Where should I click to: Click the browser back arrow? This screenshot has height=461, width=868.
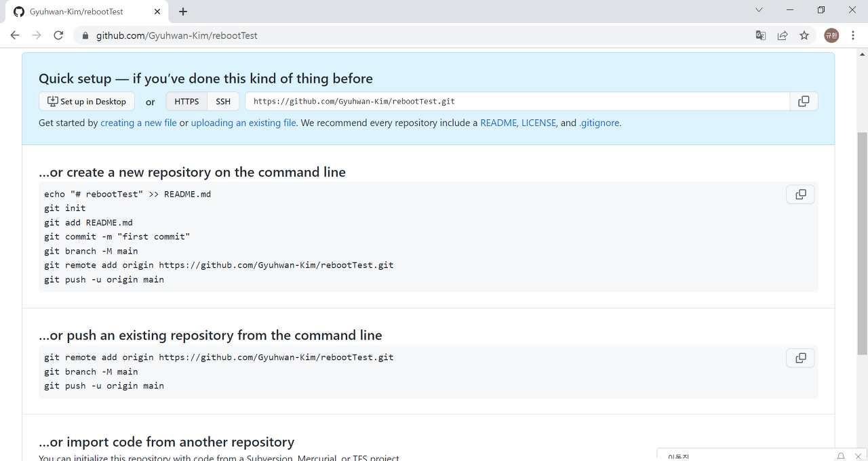(x=15, y=35)
